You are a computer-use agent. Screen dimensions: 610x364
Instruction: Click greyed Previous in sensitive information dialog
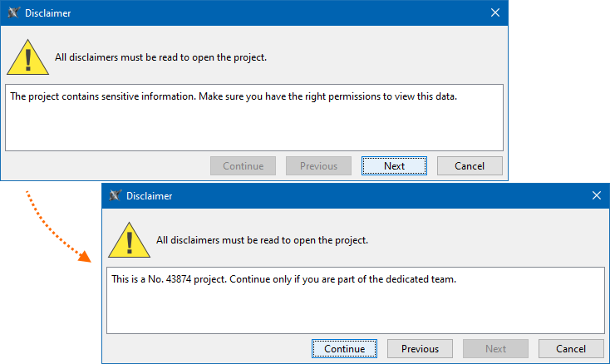318,165
